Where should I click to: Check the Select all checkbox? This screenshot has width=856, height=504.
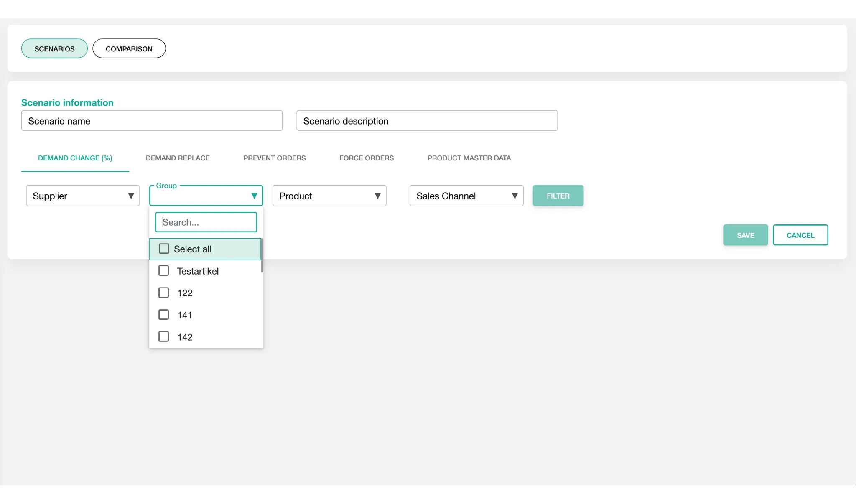pyautogui.click(x=164, y=249)
